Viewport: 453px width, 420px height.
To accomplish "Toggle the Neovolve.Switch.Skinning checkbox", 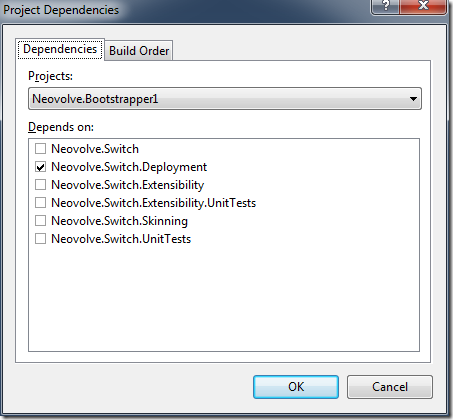I will point(41,221).
